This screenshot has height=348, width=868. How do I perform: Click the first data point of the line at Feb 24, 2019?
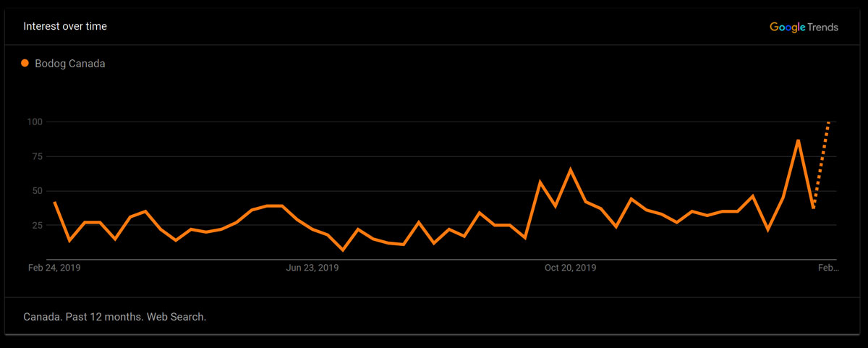54,203
